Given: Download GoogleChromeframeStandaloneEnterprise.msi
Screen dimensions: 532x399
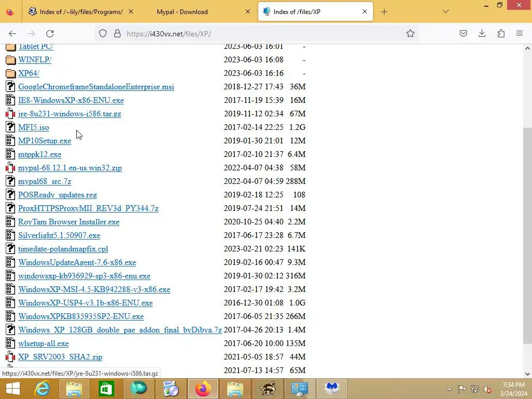Looking at the screenshot, I should (96, 87).
